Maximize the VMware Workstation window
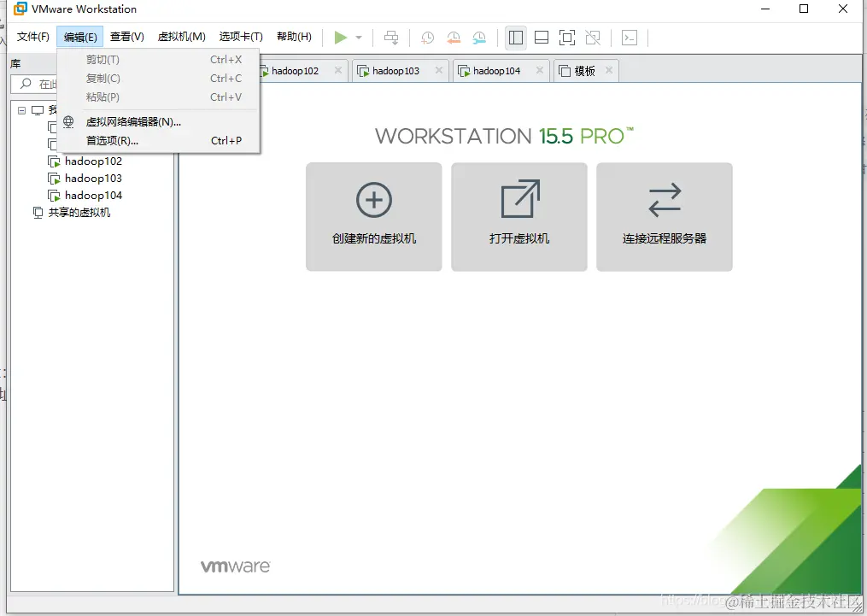 click(x=804, y=9)
